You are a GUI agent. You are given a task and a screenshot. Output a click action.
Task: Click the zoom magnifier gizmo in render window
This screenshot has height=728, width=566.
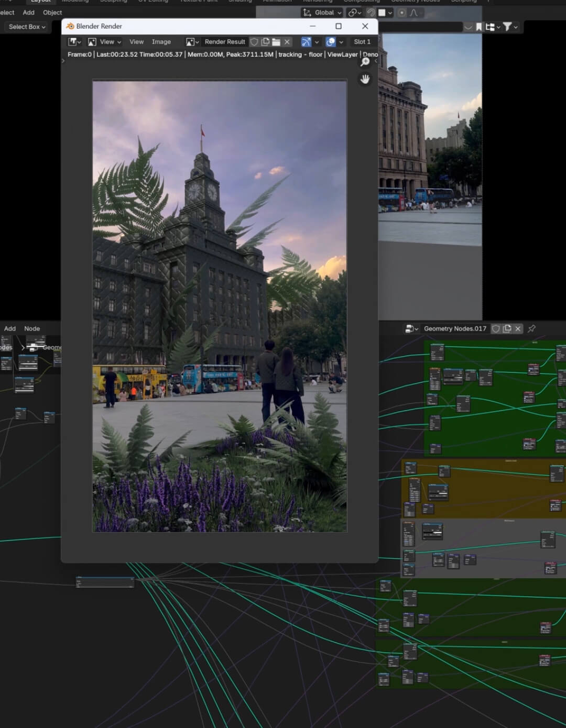point(365,62)
